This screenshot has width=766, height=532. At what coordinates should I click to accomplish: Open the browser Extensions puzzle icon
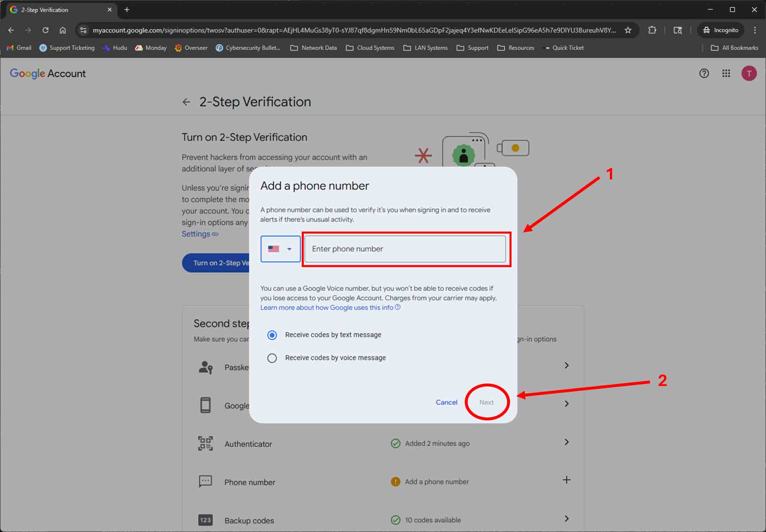pos(652,30)
